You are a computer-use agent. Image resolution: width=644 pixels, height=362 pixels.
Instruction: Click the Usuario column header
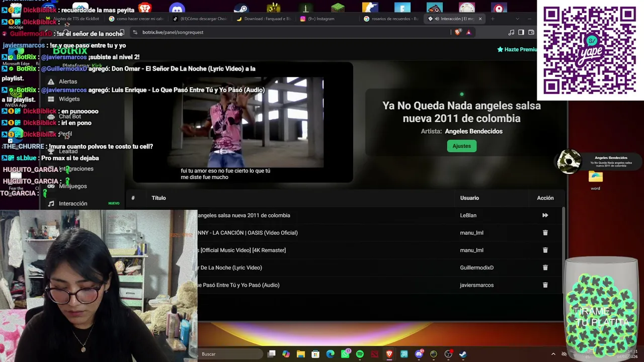point(469,198)
